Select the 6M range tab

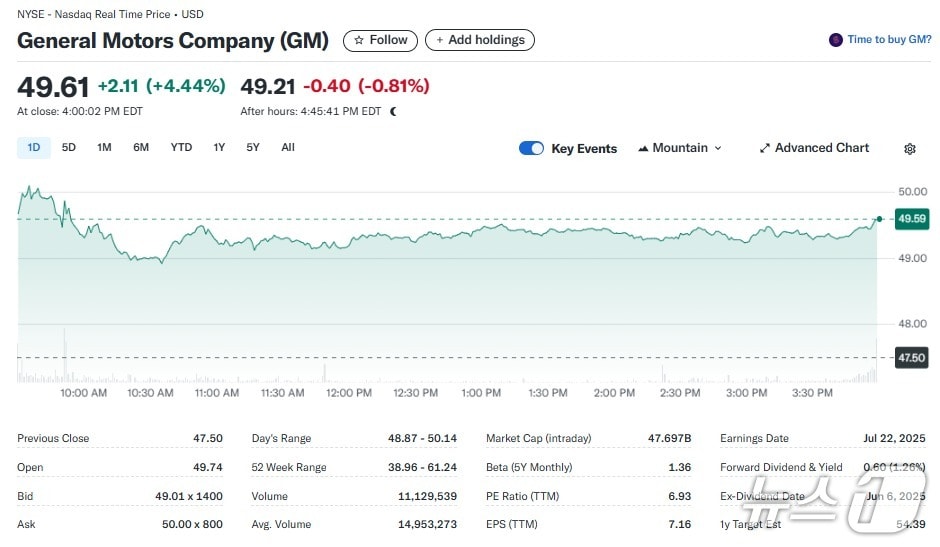141,148
